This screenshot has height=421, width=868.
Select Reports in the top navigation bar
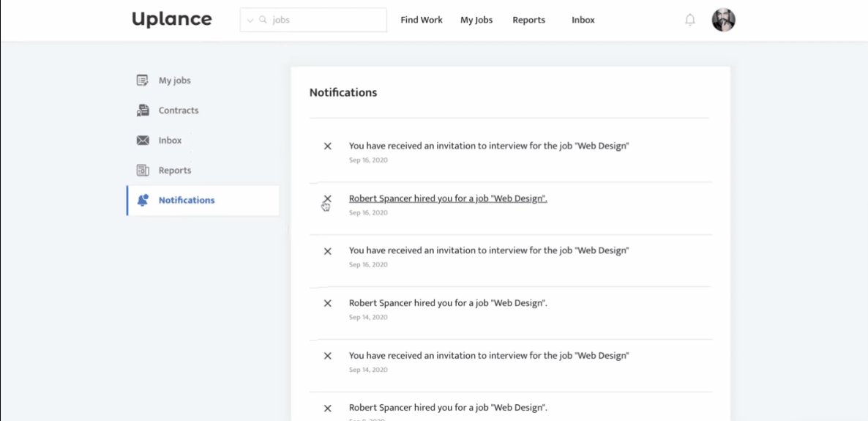point(528,21)
